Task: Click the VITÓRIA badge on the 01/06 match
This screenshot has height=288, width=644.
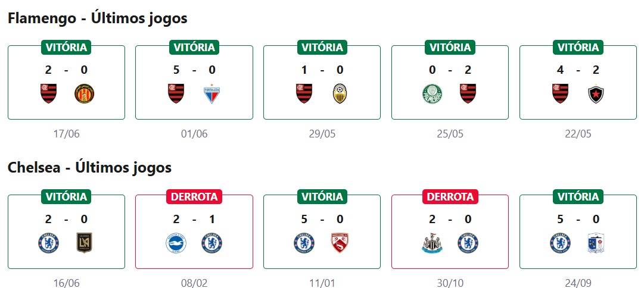Action: pos(194,47)
